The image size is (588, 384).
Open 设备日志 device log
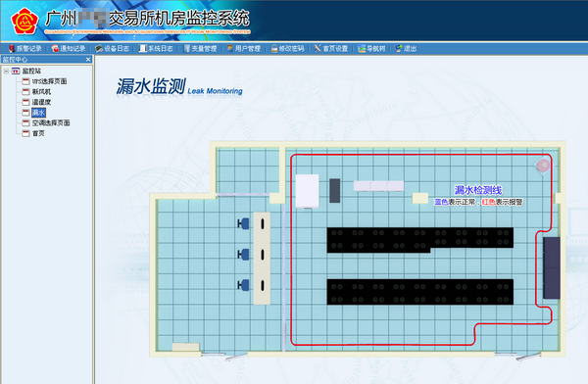pos(112,48)
